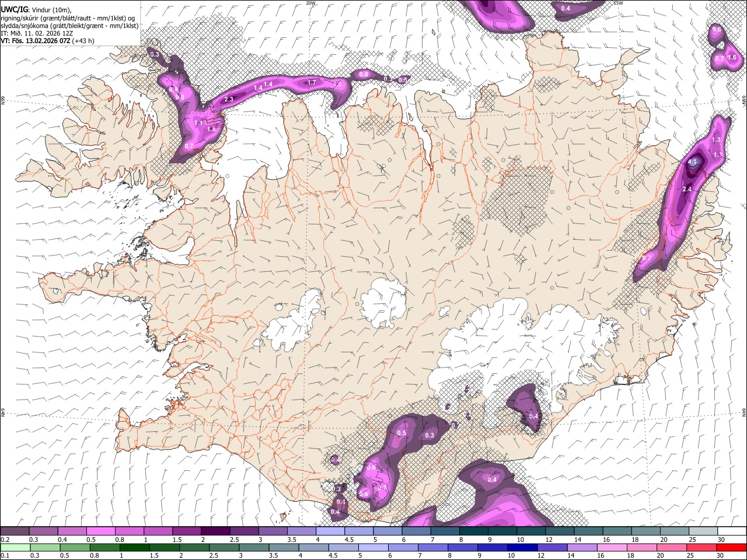The image size is (747, 560).
Task: Click the 'rigning/skúrir' legend description line
Action: pos(68,17)
